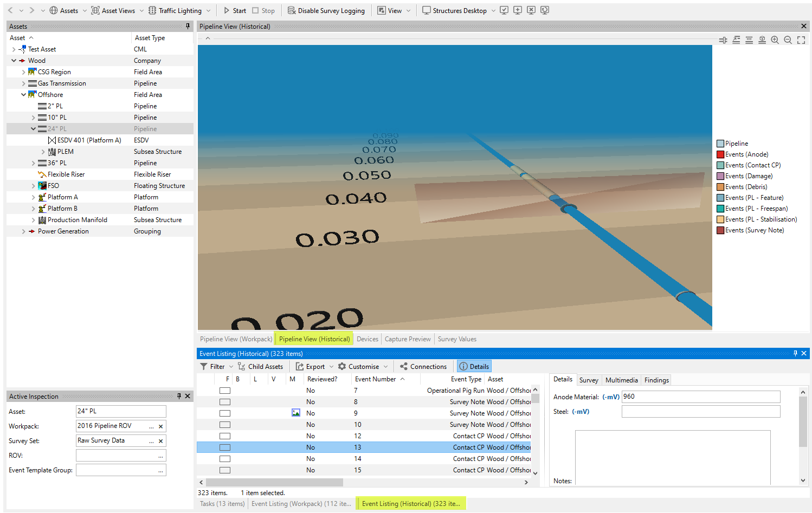
Task: Click the first alignment icon in Pipeline View toolbar
Action: tap(723, 40)
